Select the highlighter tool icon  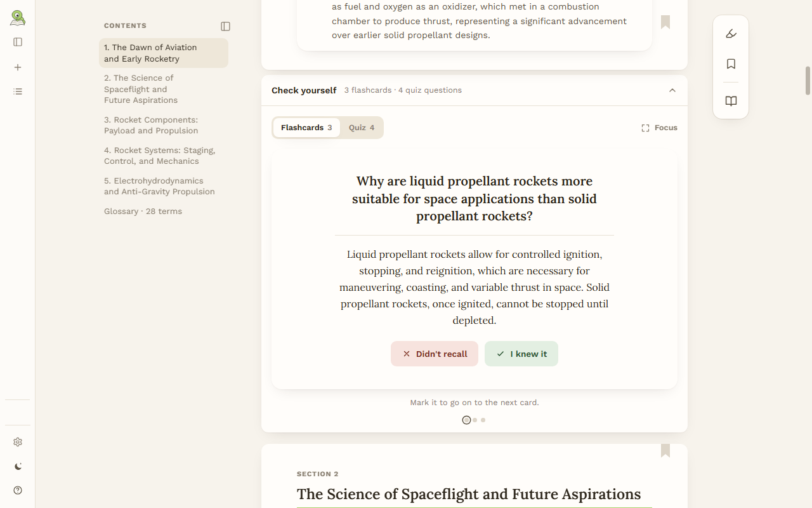[x=731, y=34]
